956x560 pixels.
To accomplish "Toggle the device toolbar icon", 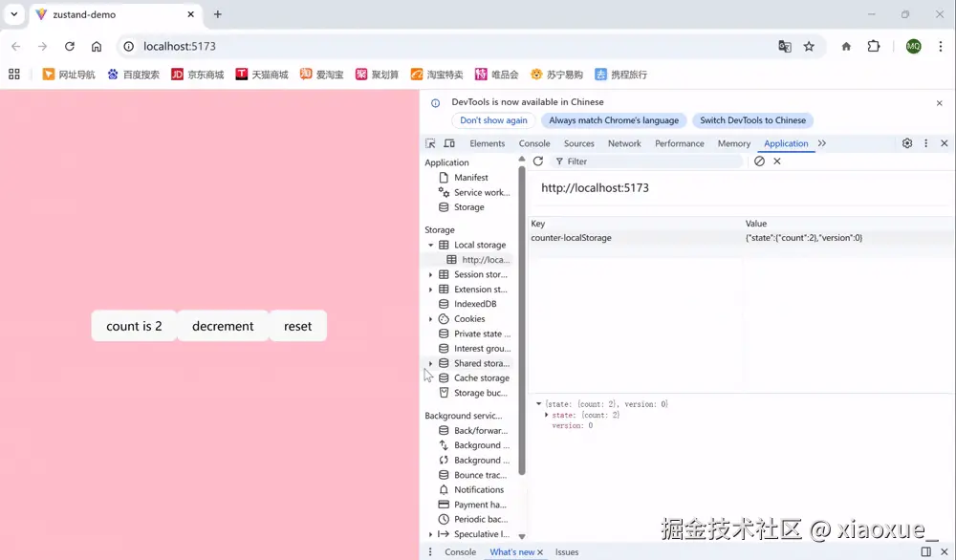I will [x=449, y=142].
